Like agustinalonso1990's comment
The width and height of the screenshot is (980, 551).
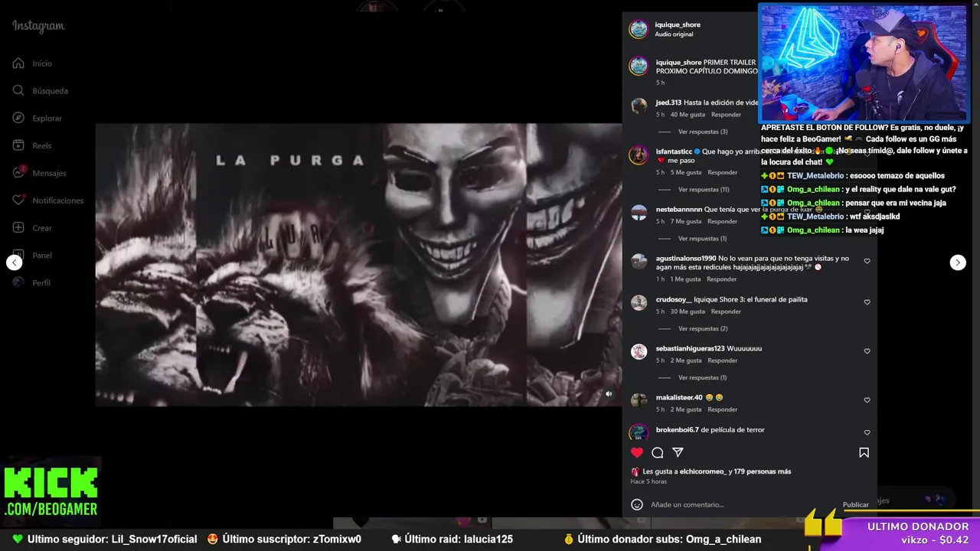coord(867,261)
